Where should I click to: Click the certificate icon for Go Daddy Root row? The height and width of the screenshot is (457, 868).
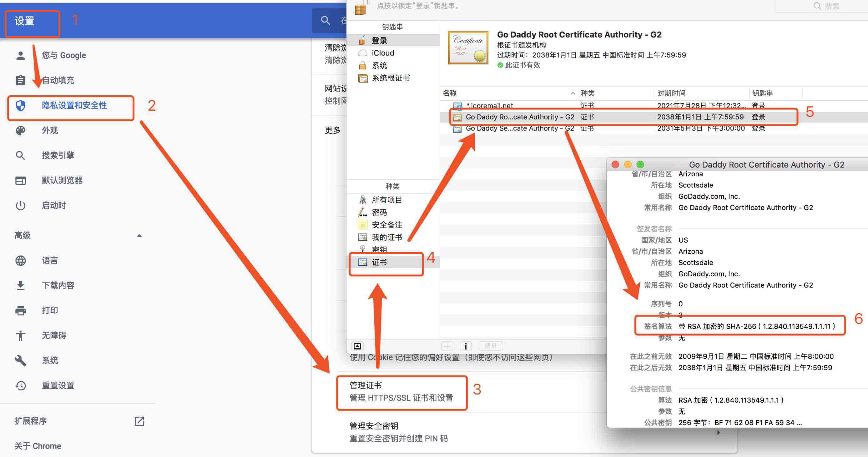[457, 117]
